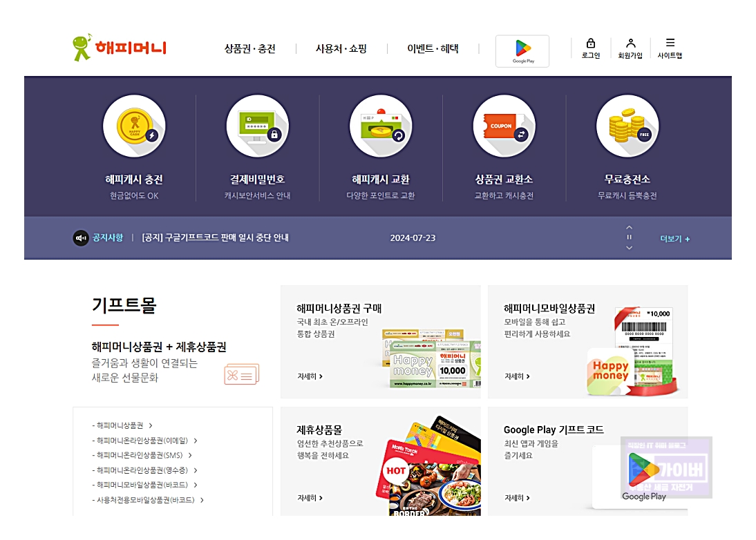Screen dimensions: 756x540
Task: Click the notice date 2024-07-23
Action: [x=413, y=238]
